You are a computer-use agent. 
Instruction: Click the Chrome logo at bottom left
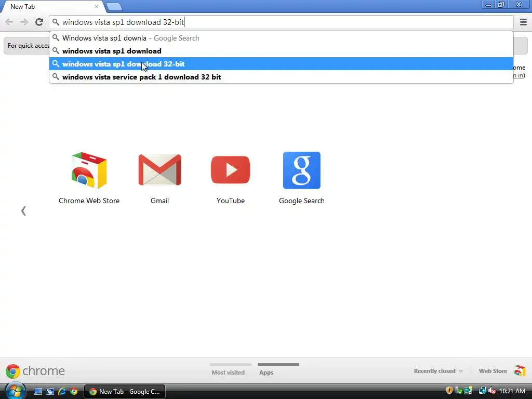tap(35, 371)
